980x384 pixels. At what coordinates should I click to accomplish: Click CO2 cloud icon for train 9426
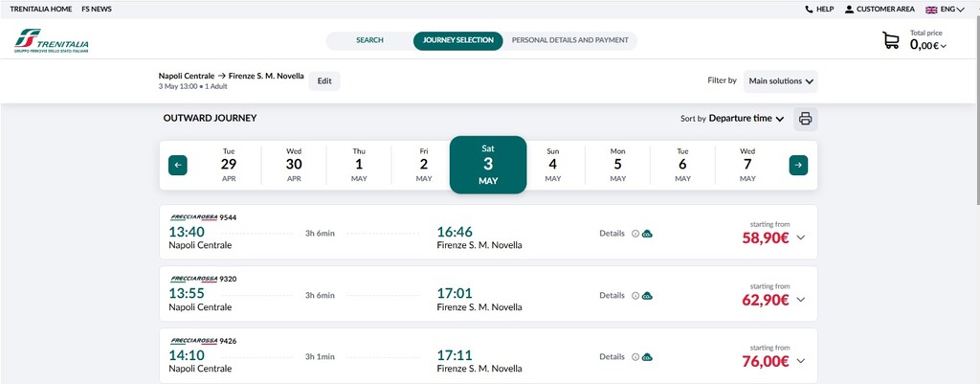(x=647, y=357)
